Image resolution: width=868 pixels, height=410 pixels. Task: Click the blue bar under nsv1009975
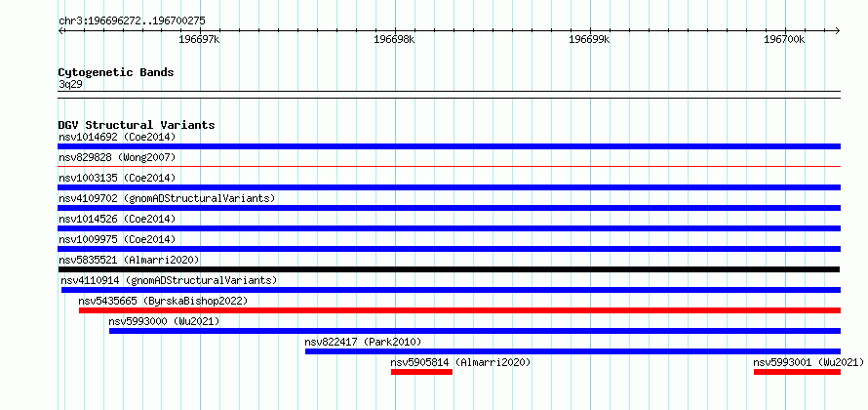(449, 249)
